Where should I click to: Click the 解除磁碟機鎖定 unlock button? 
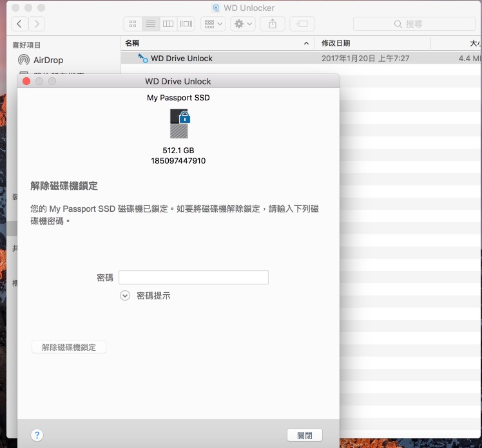pos(69,347)
